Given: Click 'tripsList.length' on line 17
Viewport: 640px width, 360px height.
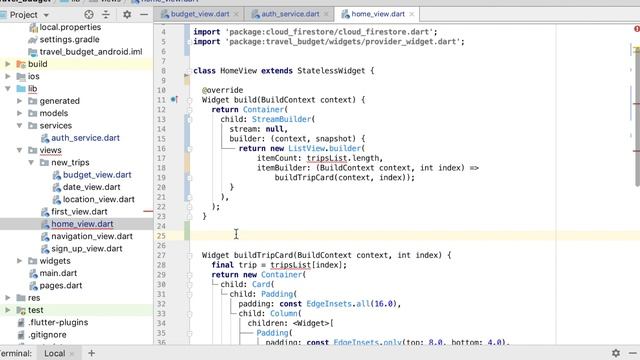Looking at the screenshot, I should click(x=344, y=158).
